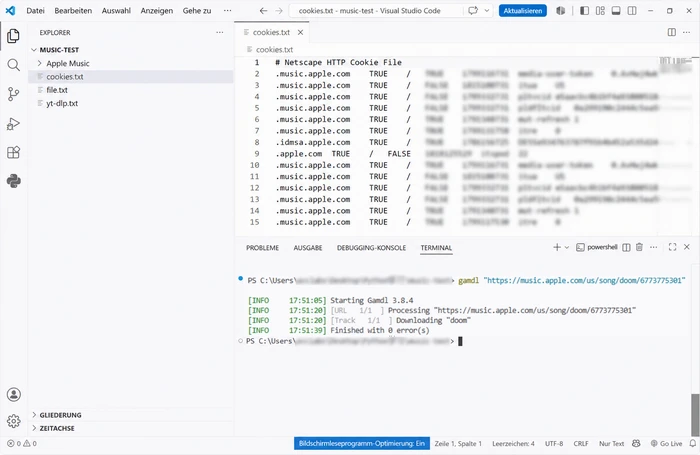700x455 pixels.
Task: Close the terminal panel
Action: 687,247
